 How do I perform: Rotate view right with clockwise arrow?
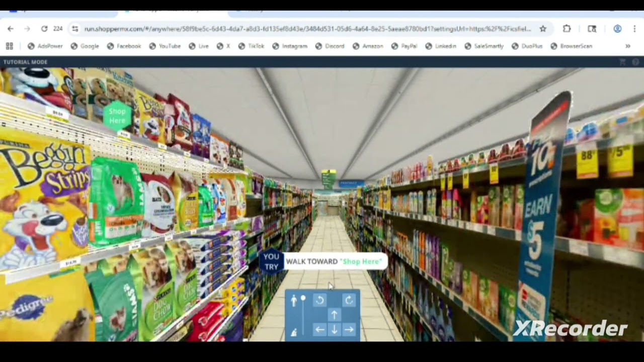coord(349,301)
